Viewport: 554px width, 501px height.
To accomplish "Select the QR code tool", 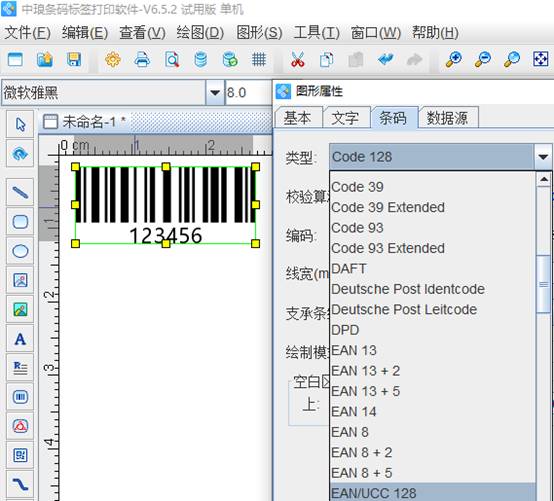I will coord(20,455).
